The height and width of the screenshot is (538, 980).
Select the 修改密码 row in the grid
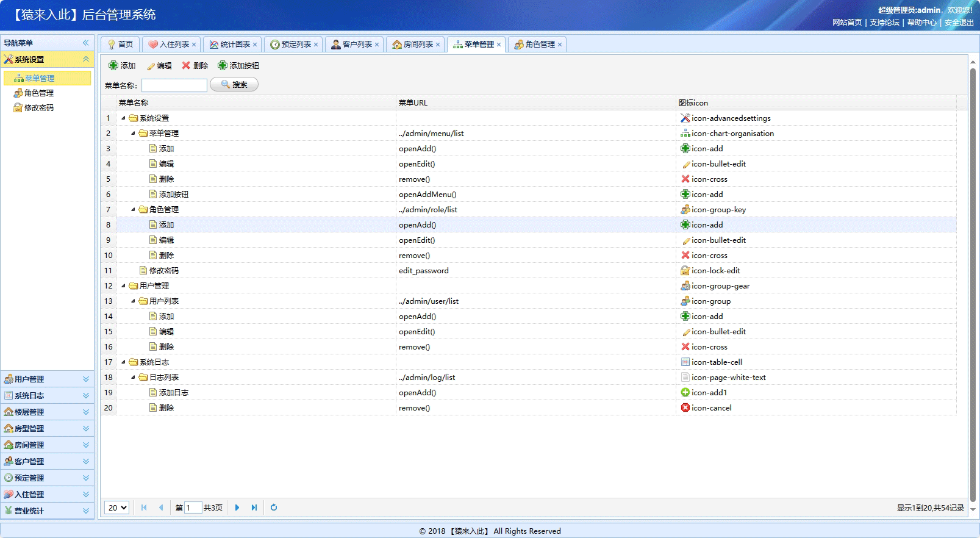528,270
